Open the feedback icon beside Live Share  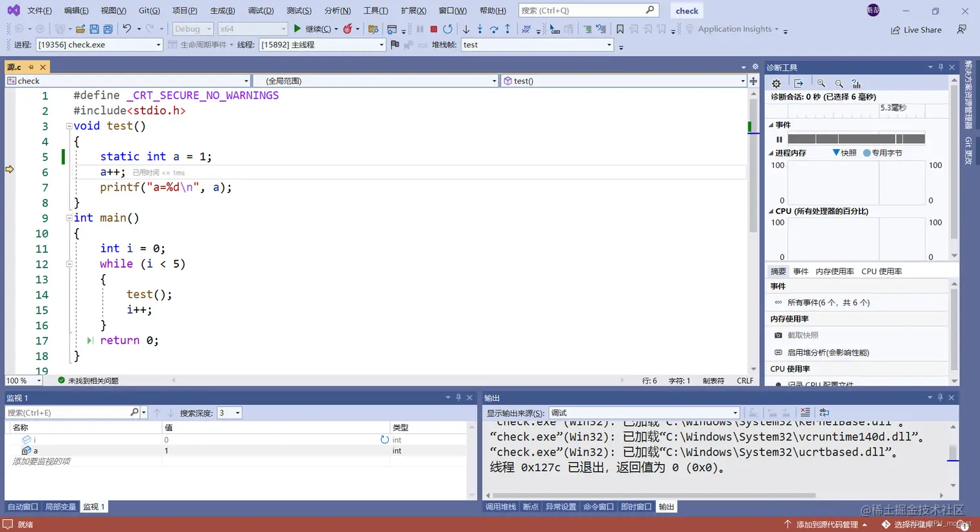[x=962, y=29]
